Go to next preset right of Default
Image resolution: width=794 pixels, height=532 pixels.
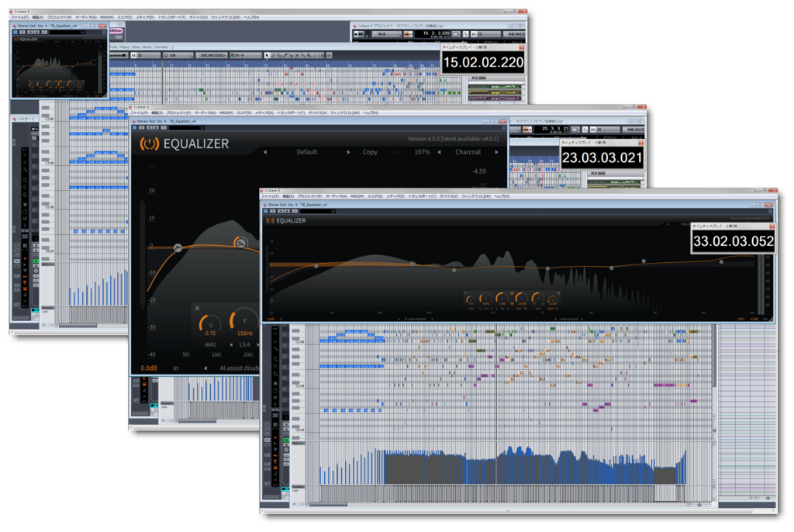[x=348, y=152]
